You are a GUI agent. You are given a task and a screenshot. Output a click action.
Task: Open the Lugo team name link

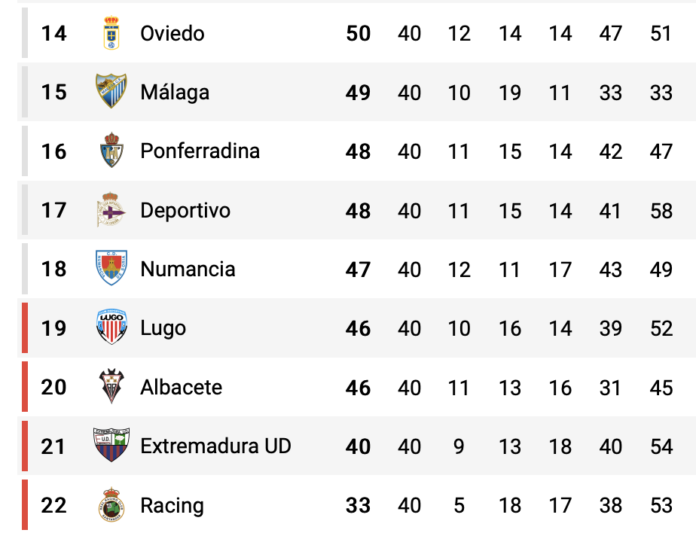163,328
